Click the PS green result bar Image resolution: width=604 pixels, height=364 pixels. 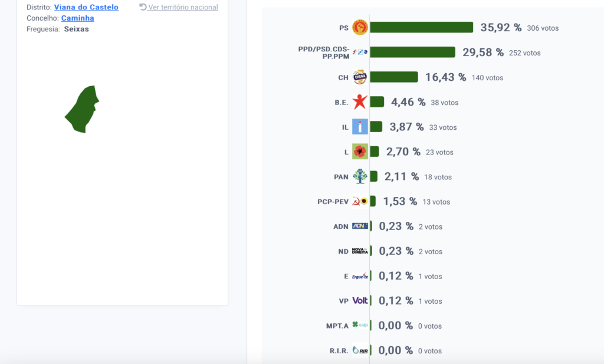pos(421,27)
